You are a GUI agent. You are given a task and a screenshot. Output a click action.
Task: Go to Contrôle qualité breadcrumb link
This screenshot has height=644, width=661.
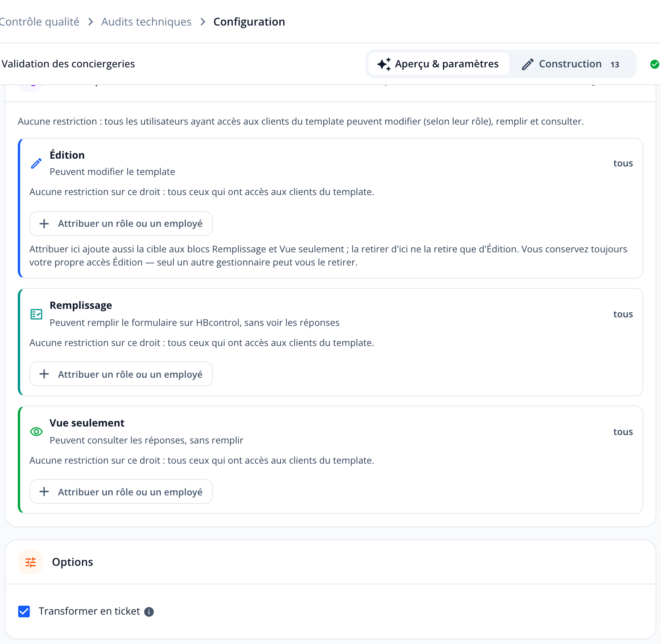[x=39, y=22]
